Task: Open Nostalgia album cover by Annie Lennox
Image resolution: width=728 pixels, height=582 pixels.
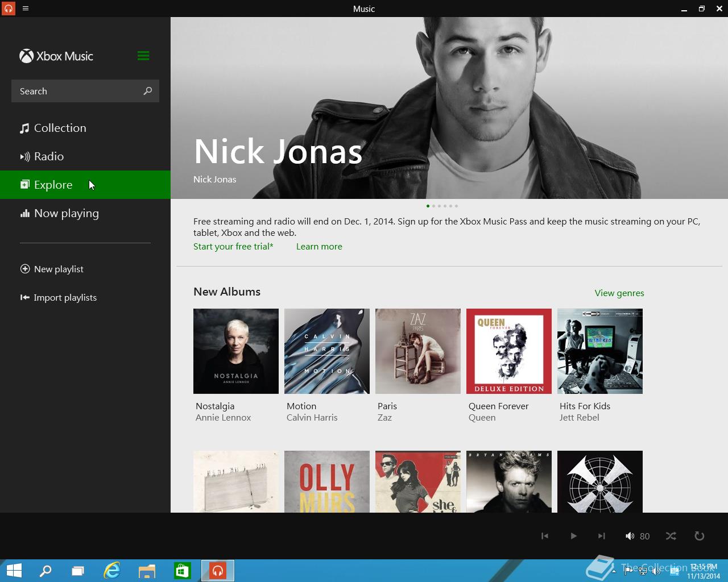Action: pyautogui.click(x=236, y=351)
